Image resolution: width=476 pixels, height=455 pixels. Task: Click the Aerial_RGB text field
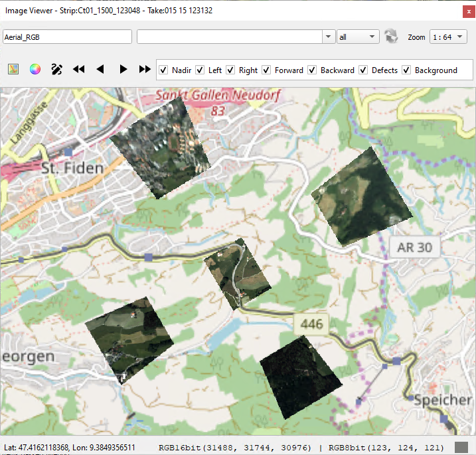tap(67, 37)
